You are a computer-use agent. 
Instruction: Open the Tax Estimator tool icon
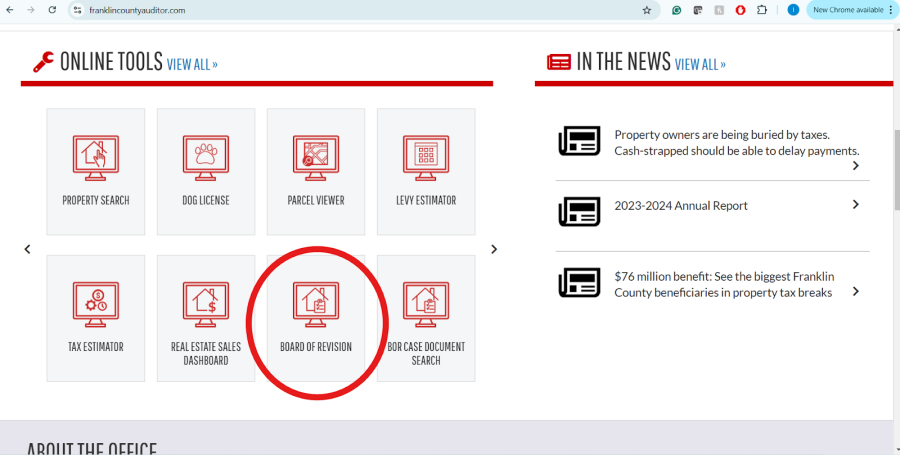click(96, 304)
